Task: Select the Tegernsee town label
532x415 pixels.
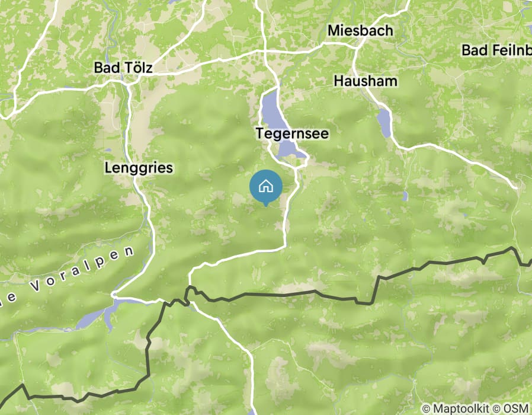Action: [292, 133]
